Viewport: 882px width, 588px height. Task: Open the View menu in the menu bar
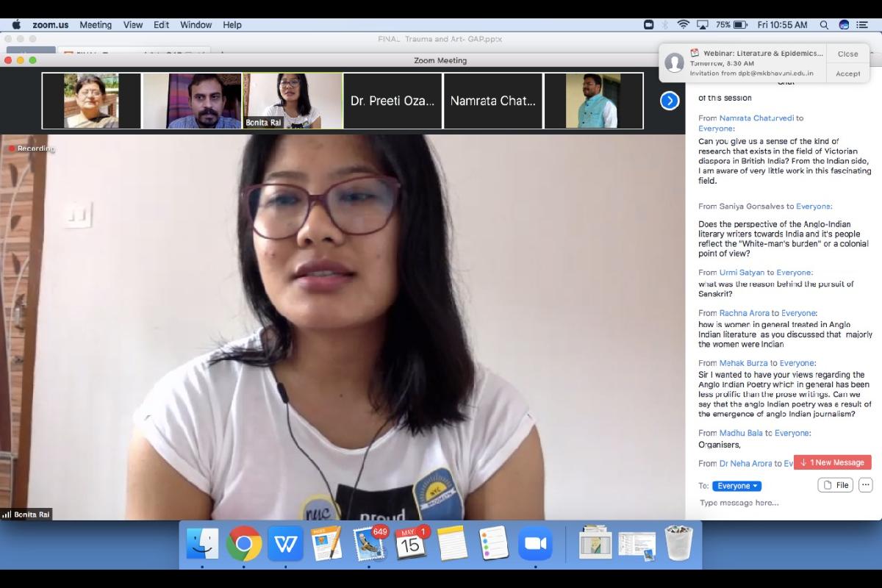click(133, 24)
